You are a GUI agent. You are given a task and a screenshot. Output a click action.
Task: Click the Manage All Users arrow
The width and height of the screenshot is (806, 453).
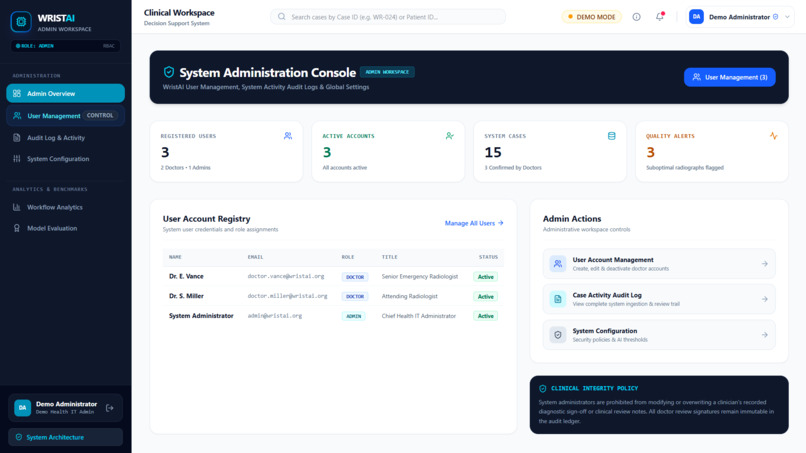[501, 223]
